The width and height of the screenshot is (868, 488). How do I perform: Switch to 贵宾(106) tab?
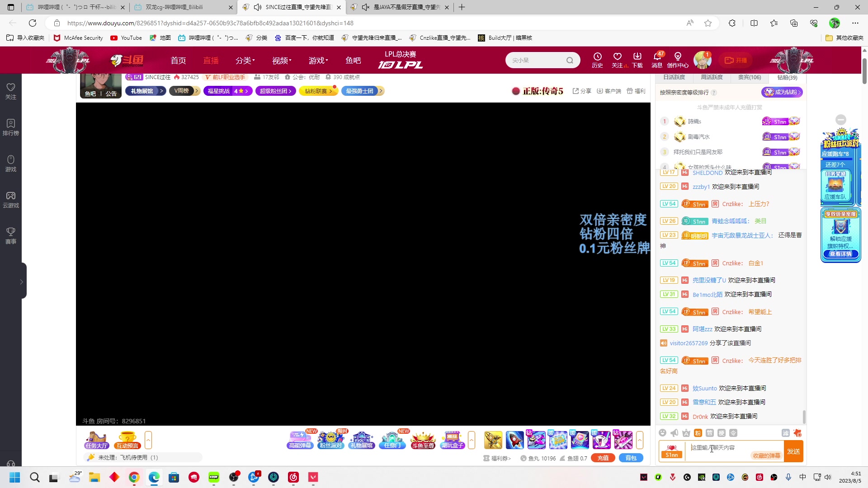[x=750, y=77]
